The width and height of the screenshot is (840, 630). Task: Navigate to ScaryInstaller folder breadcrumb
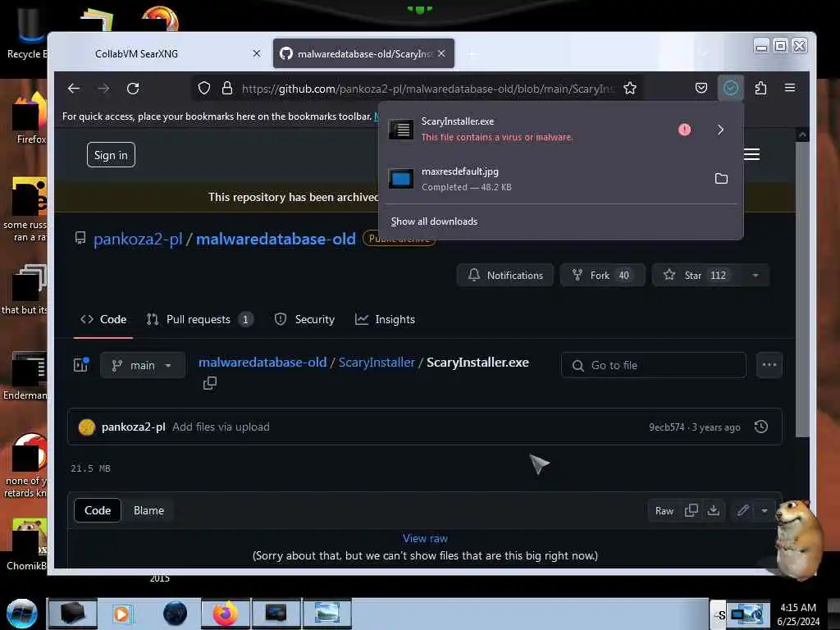coord(377,363)
